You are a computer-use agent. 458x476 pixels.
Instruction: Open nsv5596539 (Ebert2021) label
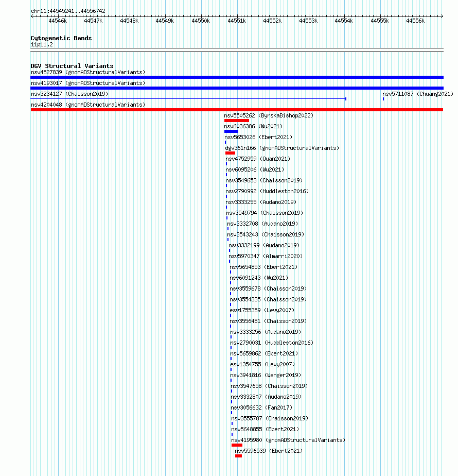point(269,451)
